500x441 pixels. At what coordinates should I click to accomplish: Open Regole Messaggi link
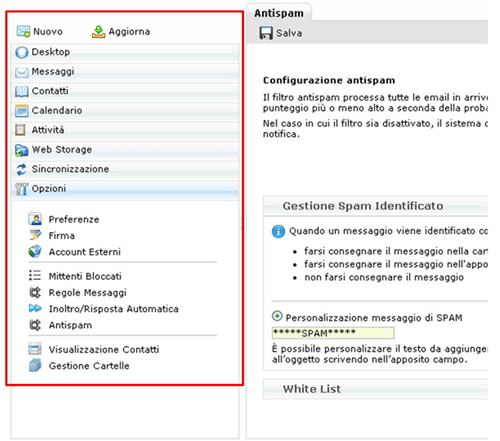(x=88, y=292)
